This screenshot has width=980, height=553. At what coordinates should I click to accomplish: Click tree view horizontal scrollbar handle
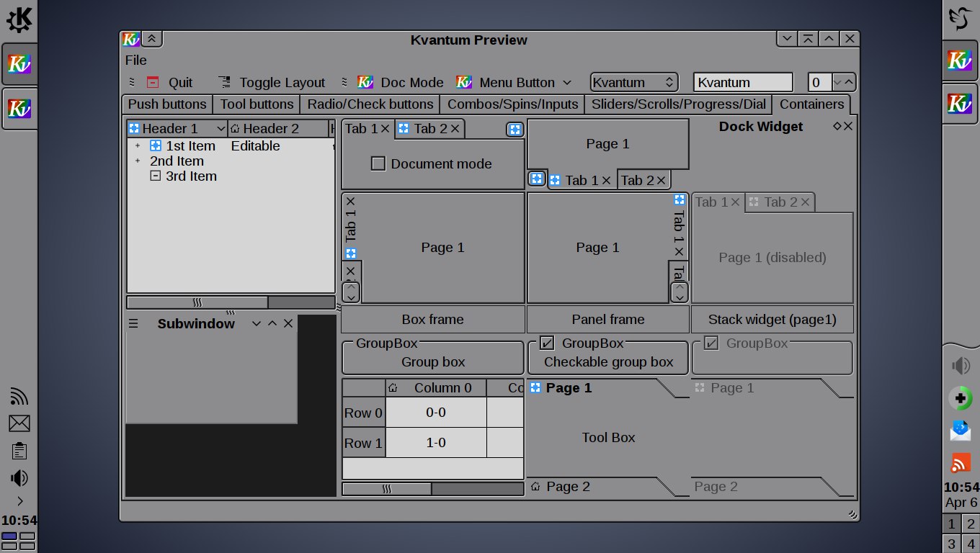point(197,302)
